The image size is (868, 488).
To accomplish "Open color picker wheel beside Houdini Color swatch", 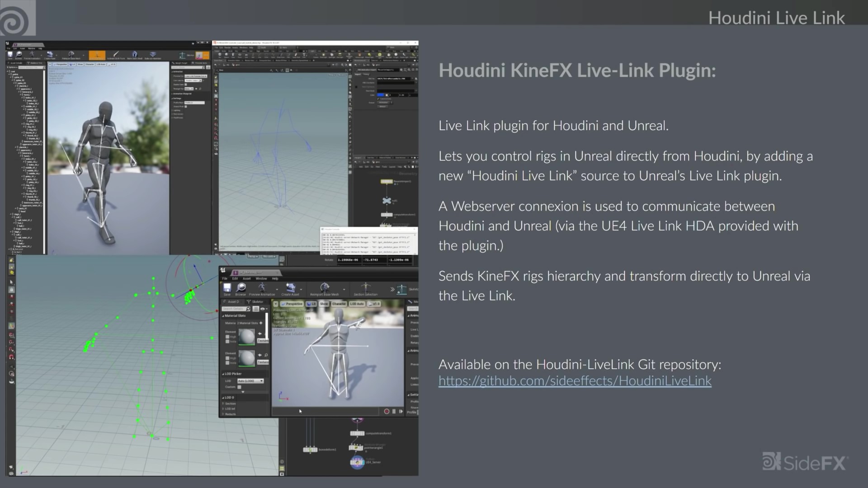I will click(387, 95).
